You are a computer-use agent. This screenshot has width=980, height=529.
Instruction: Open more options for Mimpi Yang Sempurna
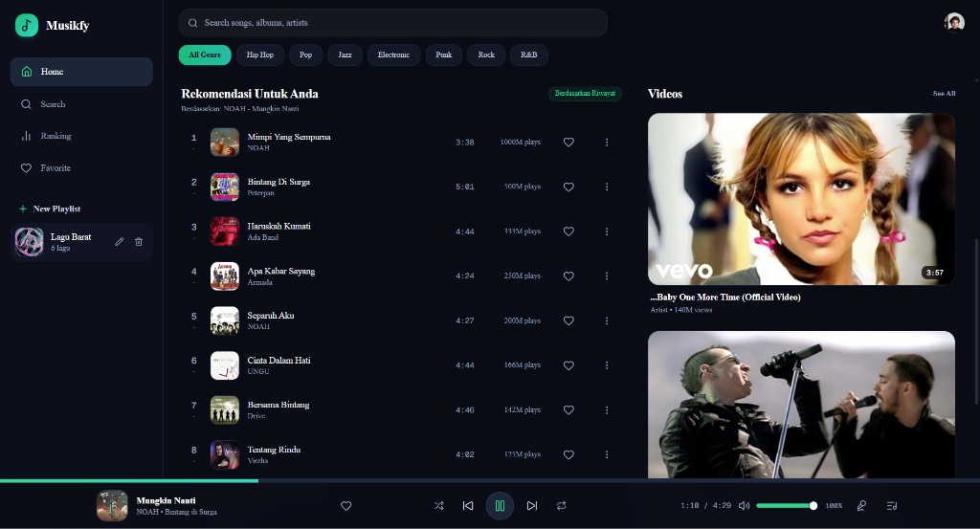pyautogui.click(x=606, y=143)
